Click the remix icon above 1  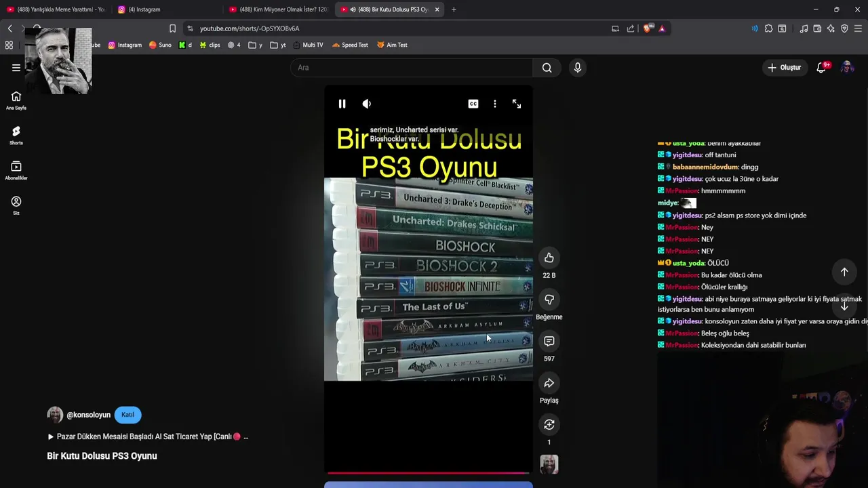(x=549, y=425)
